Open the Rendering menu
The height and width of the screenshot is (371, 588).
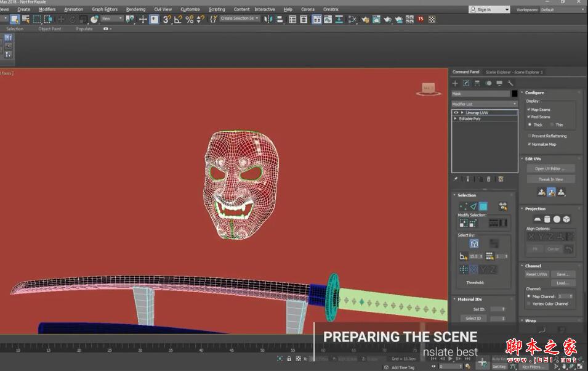click(x=135, y=9)
